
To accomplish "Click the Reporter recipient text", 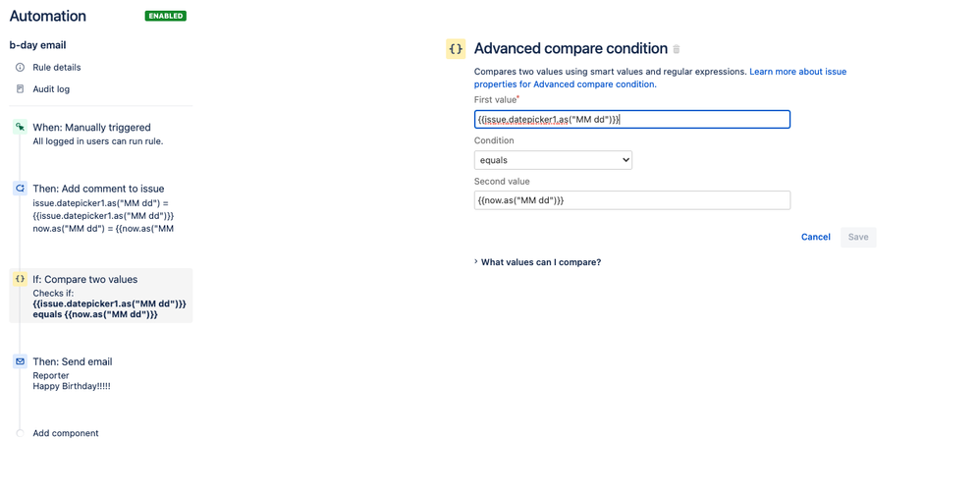I will pos(51,376).
